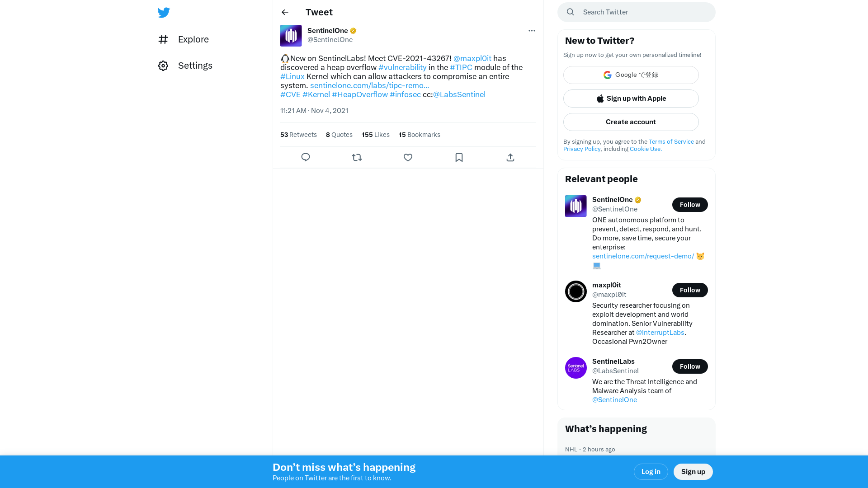The height and width of the screenshot is (488, 868).
Task: Click Sign up with Apple button
Action: click(x=631, y=99)
